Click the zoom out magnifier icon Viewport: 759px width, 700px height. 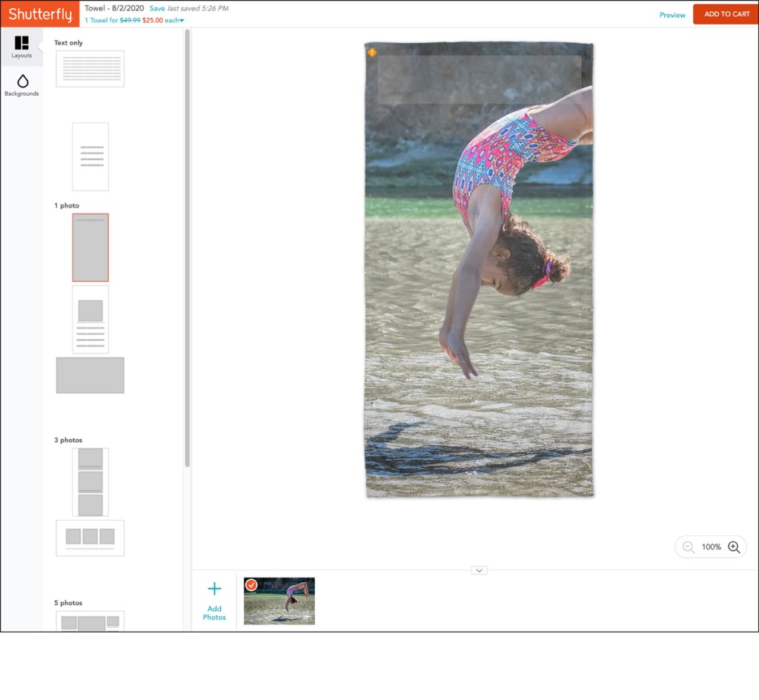pos(689,547)
